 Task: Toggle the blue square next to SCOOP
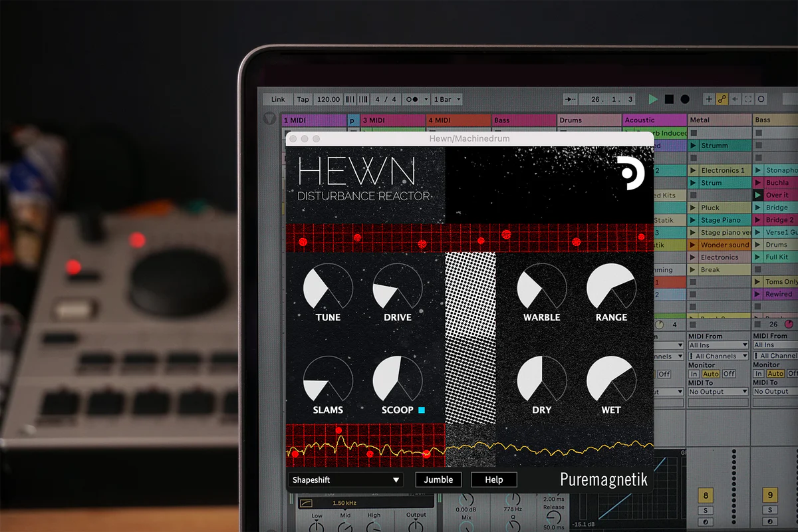coord(422,410)
